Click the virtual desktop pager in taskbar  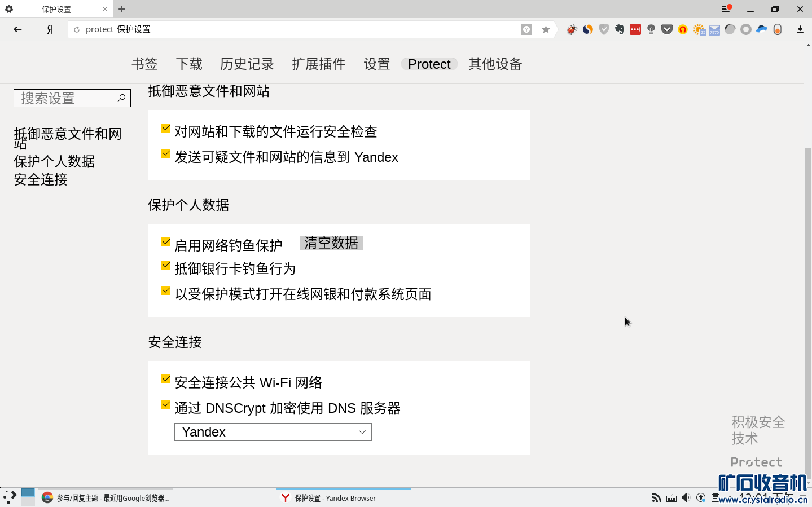coord(28,497)
